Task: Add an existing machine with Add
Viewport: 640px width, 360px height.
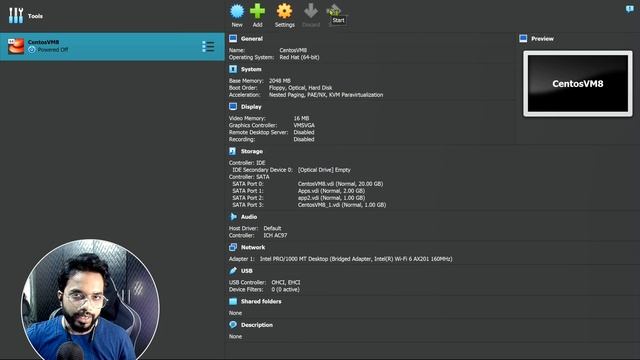Action: [x=257, y=16]
